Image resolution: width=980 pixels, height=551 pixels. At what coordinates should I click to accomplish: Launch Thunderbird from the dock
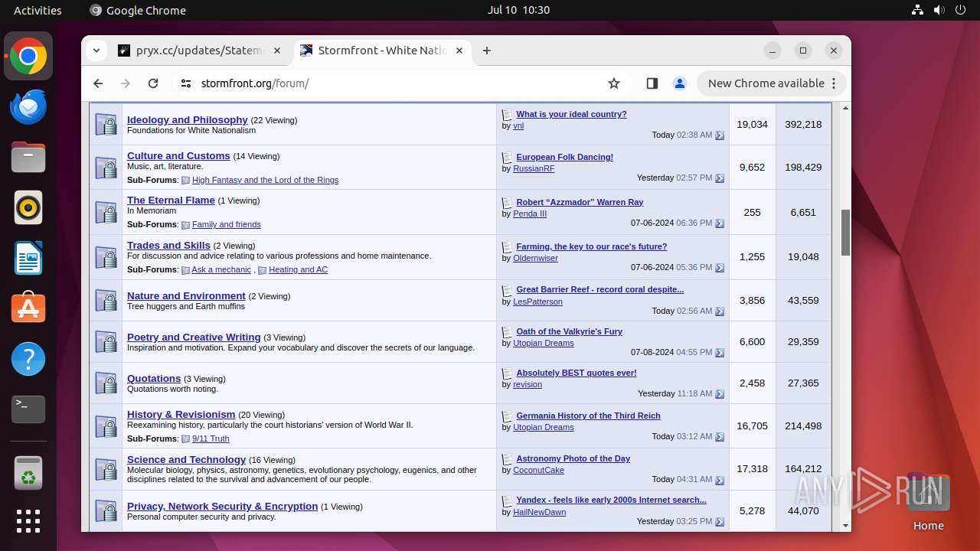pos(28,106)
